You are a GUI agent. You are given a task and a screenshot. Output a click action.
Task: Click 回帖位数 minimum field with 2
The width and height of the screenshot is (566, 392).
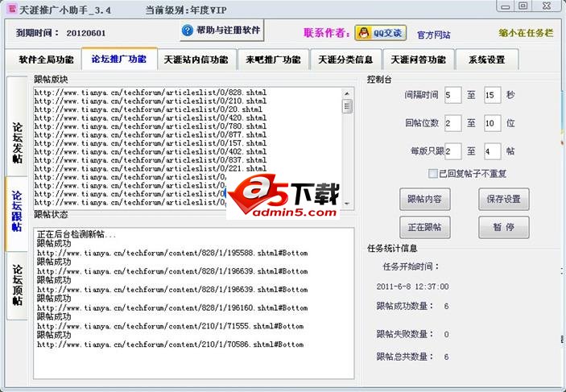tap(453, 123)
